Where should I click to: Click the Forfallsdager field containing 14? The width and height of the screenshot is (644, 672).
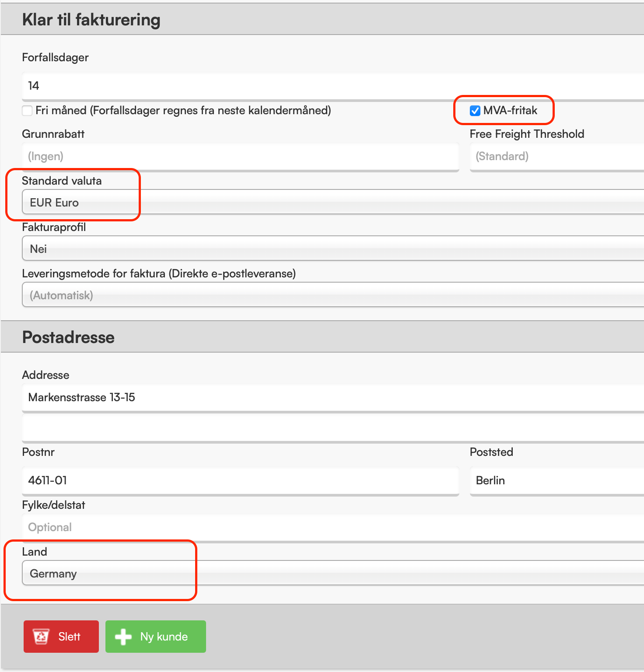pos(333,86)
